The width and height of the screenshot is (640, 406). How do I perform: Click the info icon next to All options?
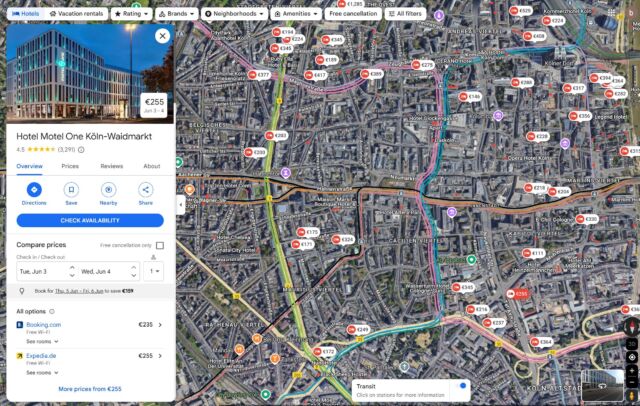(52, 311)
